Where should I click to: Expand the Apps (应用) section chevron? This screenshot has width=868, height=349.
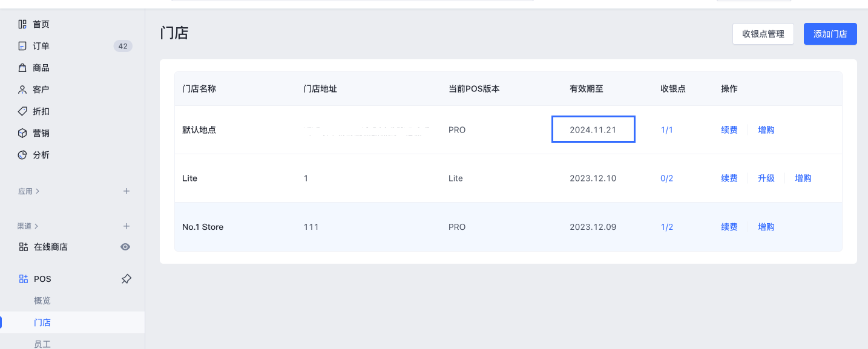[38, 191]
